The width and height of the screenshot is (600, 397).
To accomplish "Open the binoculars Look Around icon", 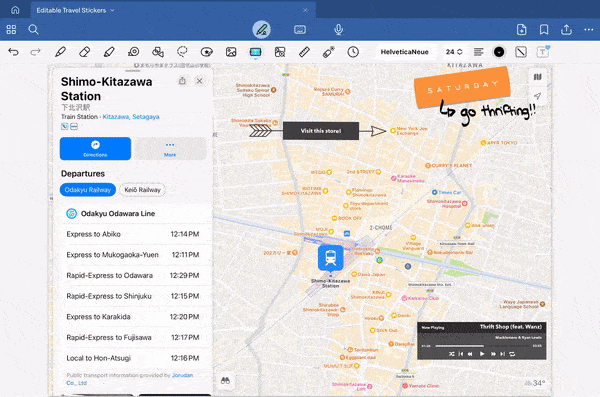I will click(x=225, y=380).
